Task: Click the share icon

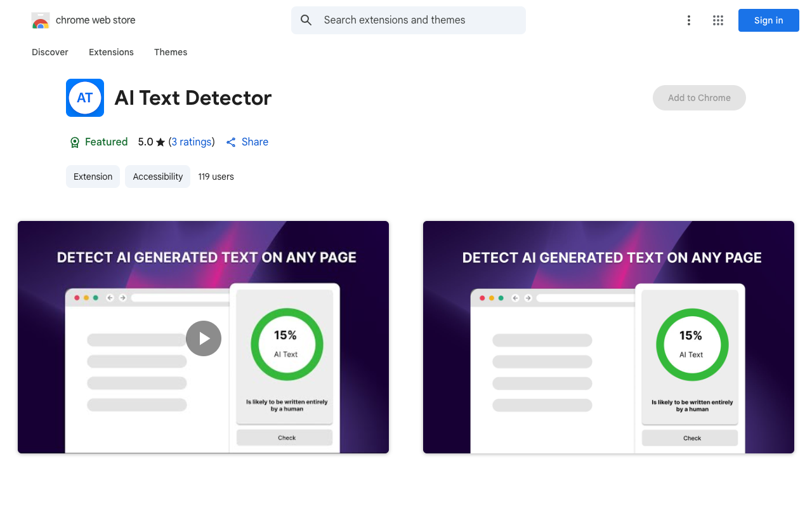Action: point(231,142)
